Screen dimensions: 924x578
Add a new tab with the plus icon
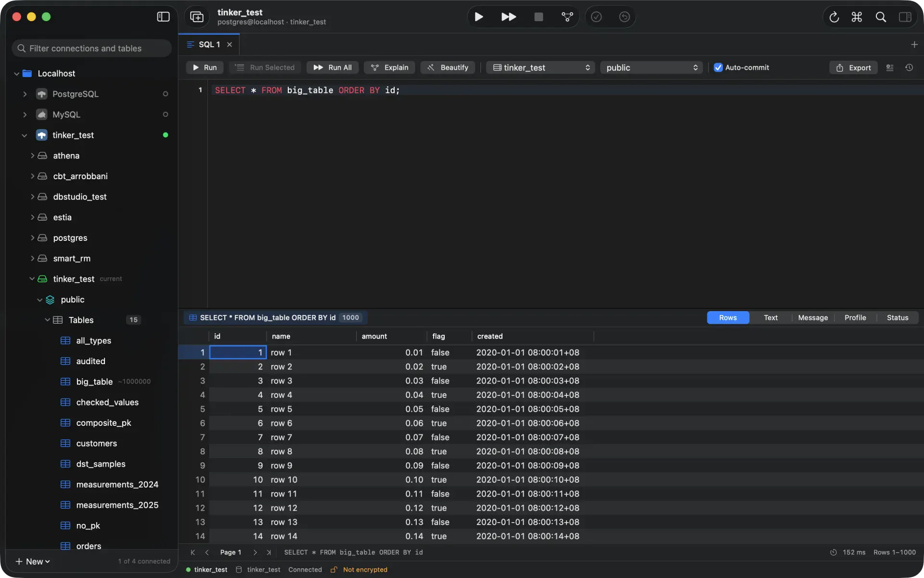[x=914, y=44]
